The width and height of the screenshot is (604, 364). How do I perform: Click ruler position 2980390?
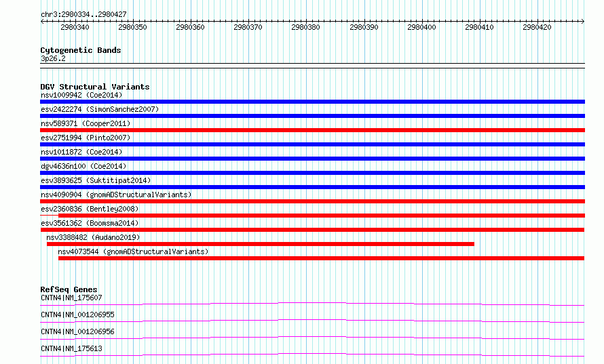coord(364,27)
